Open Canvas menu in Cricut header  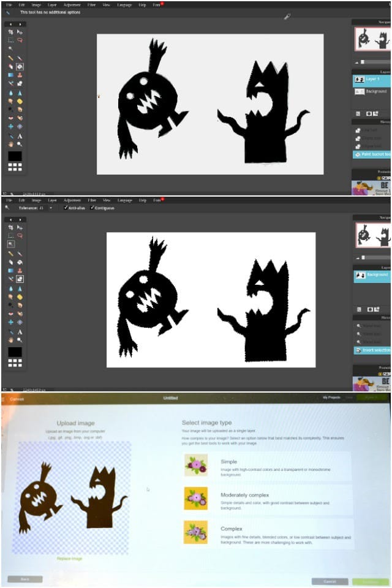(17, 399)
